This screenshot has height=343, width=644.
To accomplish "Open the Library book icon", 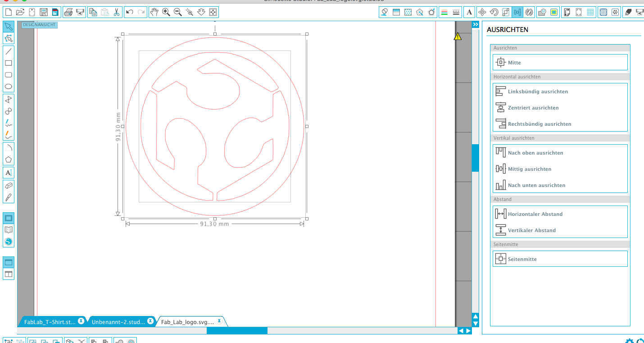I will pyautogui.click(x=9, y=230).
